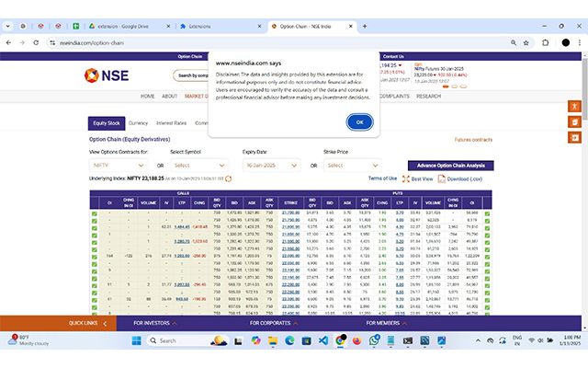Open File Explorer from the taskbar
Viewport: 588px width, 368px height.
click(x=273, y=340)
